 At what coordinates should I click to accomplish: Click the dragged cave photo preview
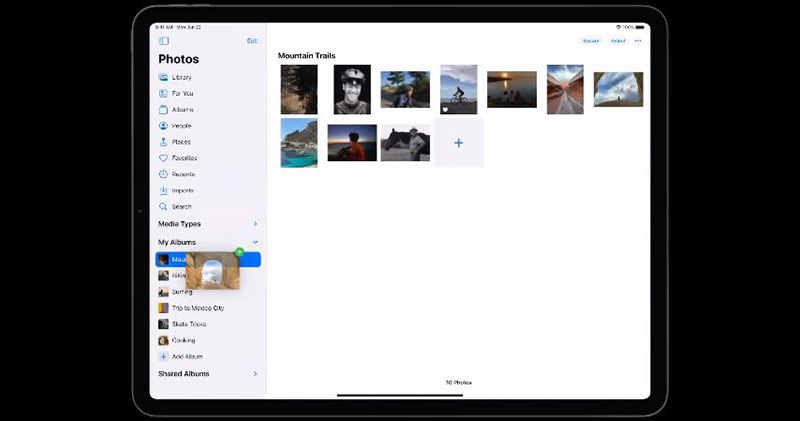pos(213,271)
